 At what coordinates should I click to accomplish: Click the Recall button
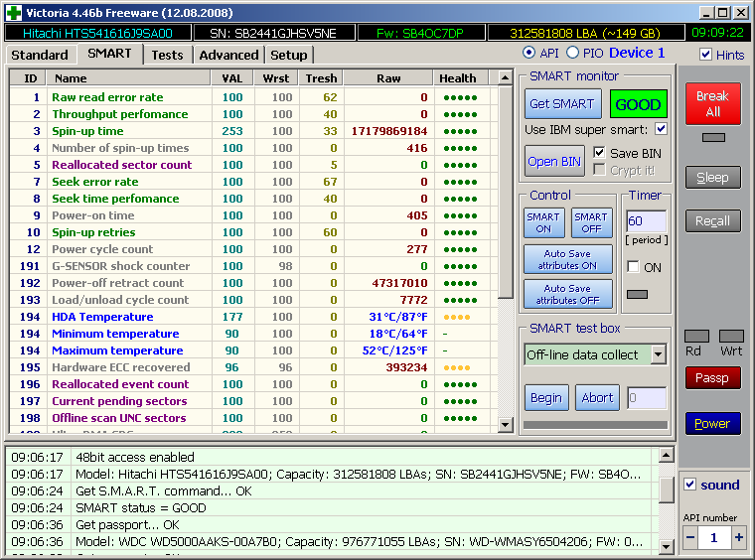[x=712, y=220]
